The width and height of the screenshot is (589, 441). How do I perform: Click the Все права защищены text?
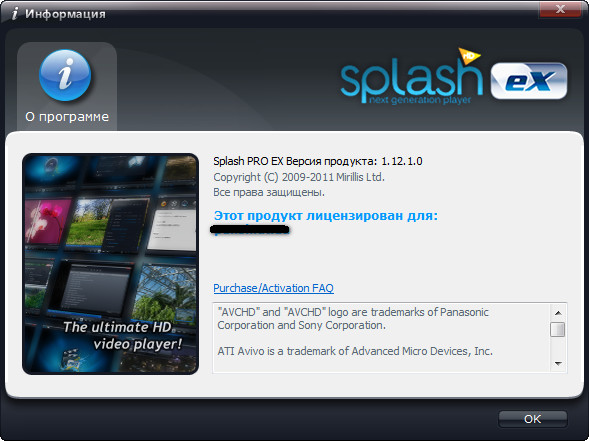click(x=269, y=192)
